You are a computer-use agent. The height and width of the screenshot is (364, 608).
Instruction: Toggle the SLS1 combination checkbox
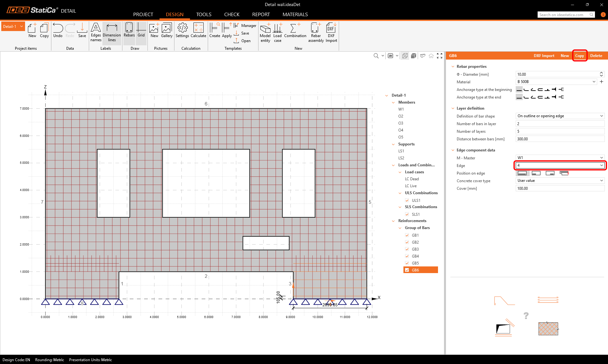407,214
